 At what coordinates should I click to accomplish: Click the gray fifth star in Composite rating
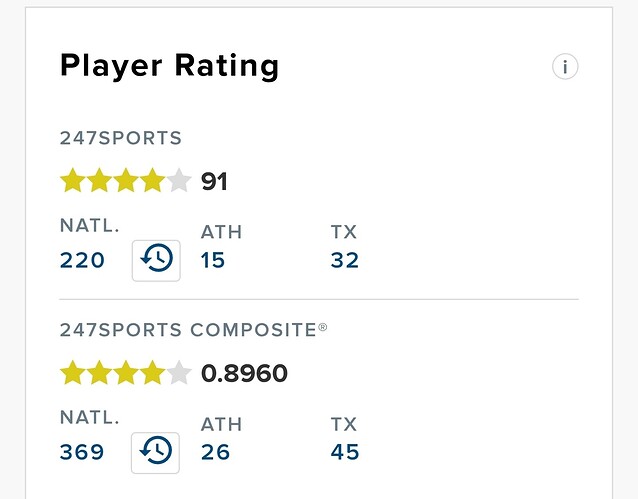[x=179, y=372]
